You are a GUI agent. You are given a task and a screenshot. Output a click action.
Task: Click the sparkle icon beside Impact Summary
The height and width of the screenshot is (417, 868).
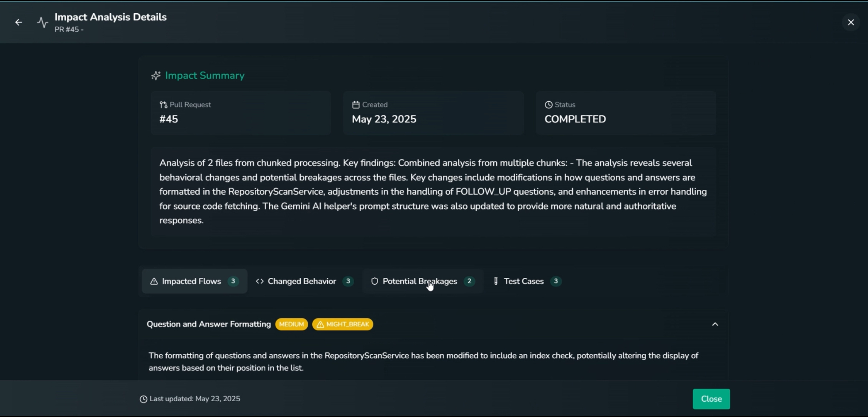coord(156,76)
